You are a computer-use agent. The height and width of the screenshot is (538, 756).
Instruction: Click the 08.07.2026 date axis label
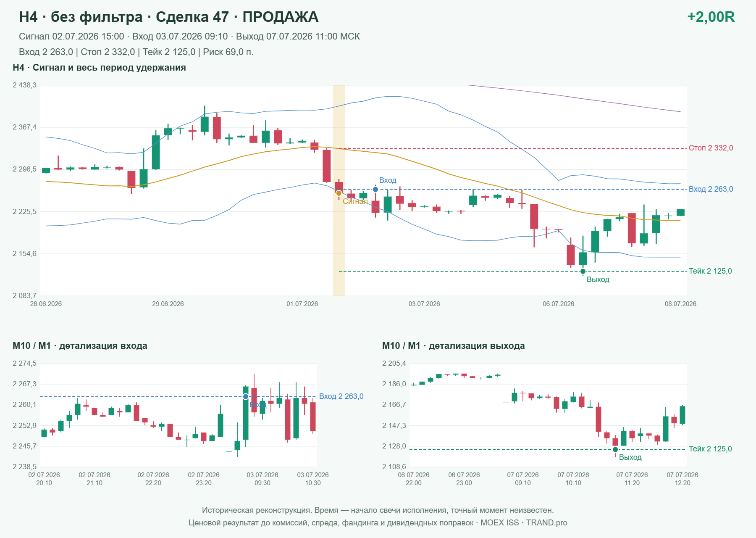click(x=680, y=304)
